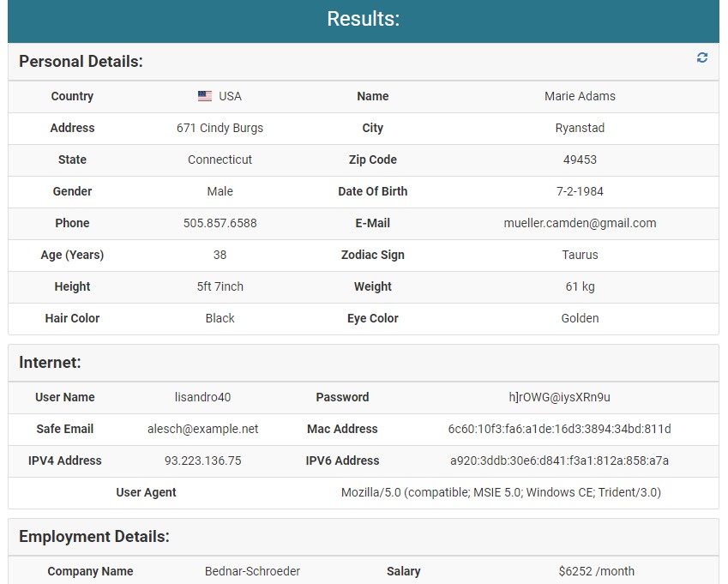Screen dimensions: 728x584
Task: Click the refresh results icon
Action: [x=702, y=58]
